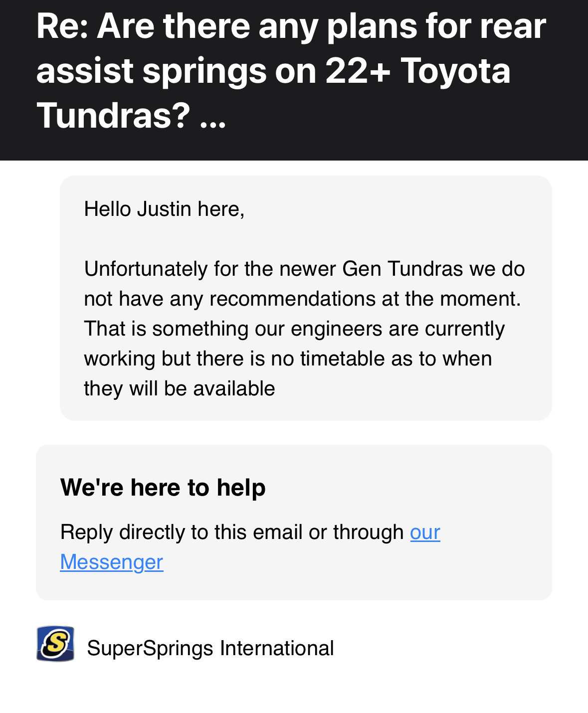Open the blue "our" link text

tap(425, 532)
